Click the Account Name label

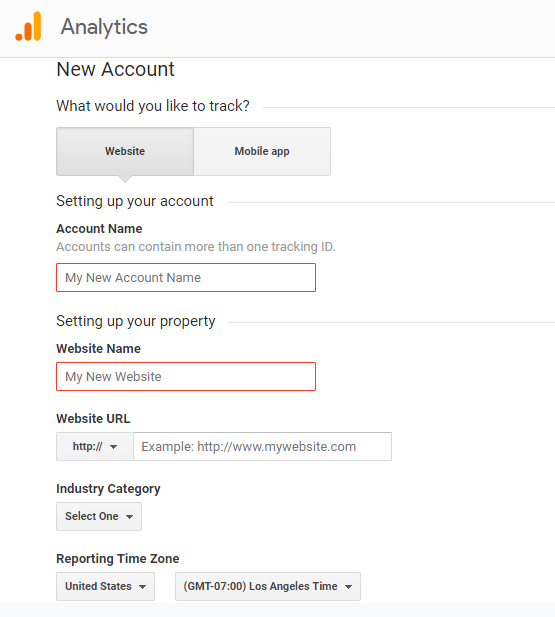tap(99, 229)
